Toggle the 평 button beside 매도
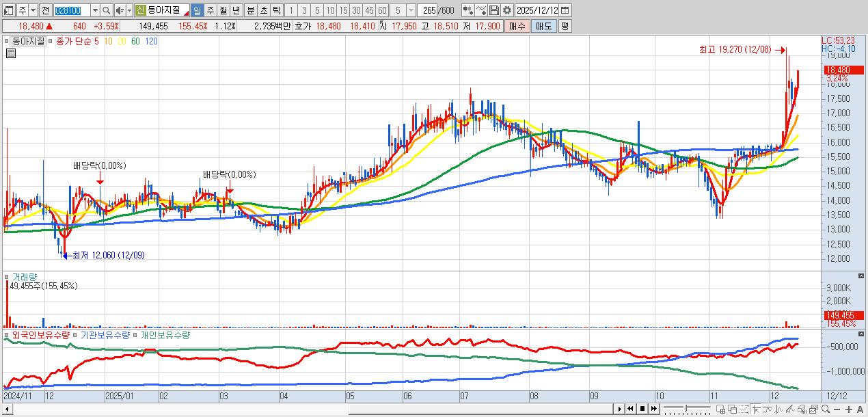 pyautogui.click(x=565, y=26)
